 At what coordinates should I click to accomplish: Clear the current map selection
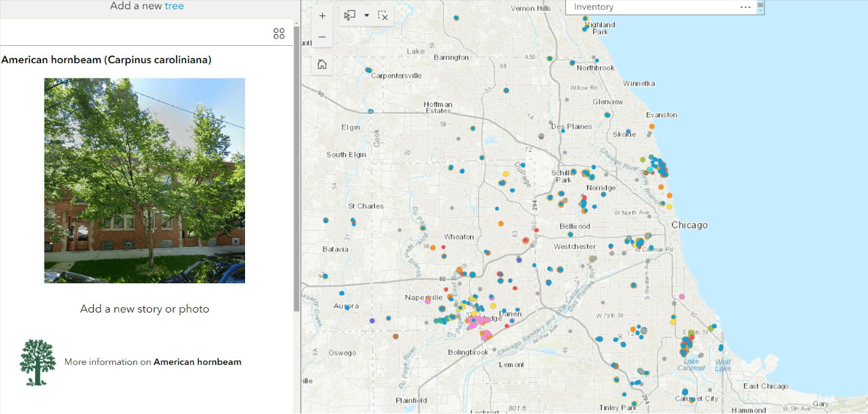click(383, 15)
